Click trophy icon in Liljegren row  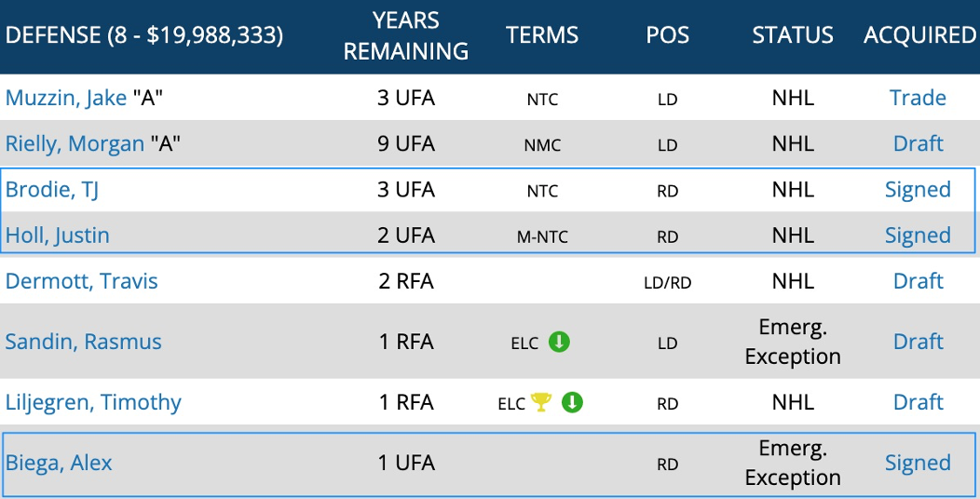(540, 402)
